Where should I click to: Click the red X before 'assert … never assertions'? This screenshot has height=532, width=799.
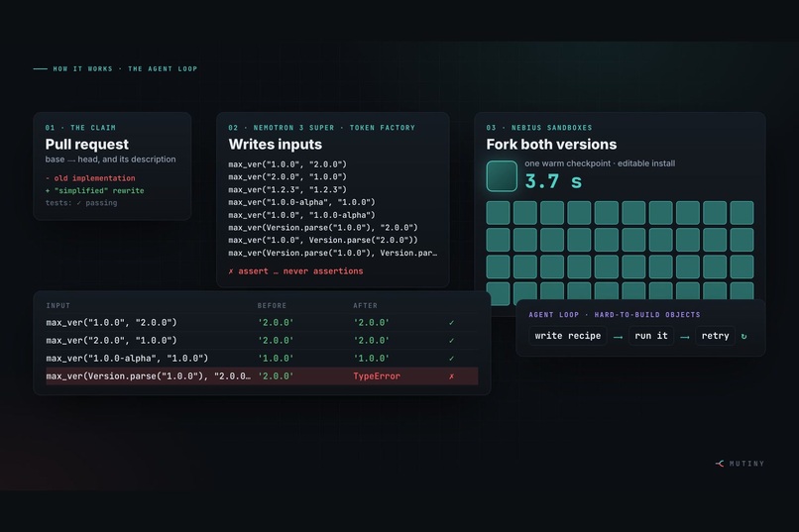pyautogui.click(x=231, y=271)
